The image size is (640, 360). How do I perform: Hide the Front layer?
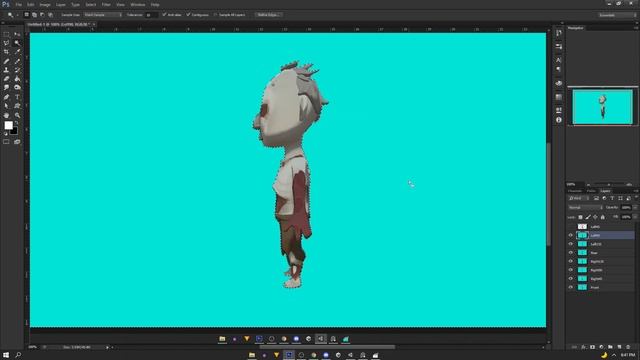tap(571, 287)
